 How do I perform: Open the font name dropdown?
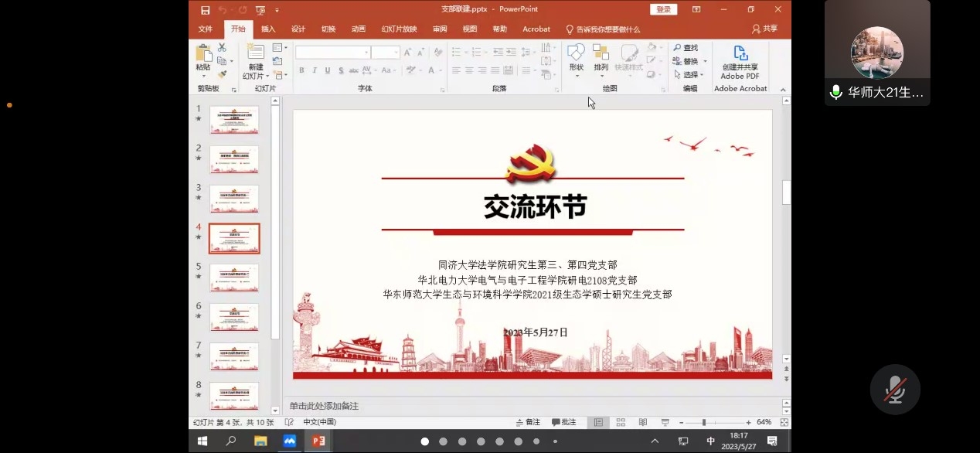click(366, 53)
